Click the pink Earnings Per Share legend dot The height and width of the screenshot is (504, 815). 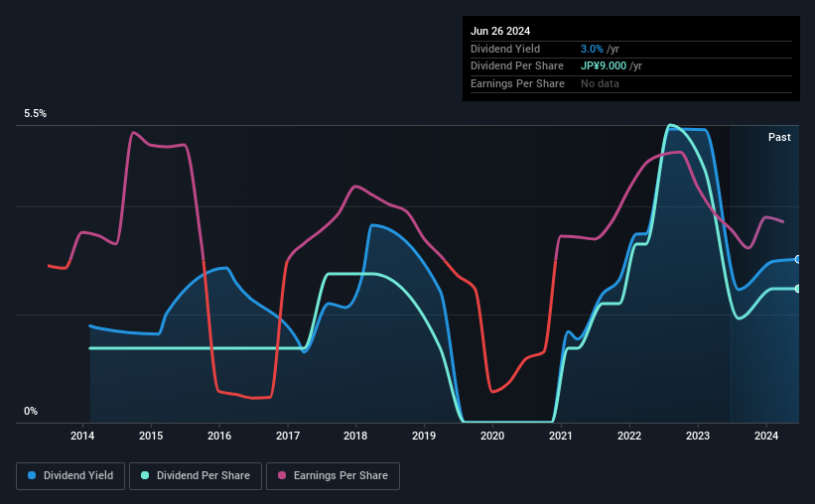click(x=282, y=475)
